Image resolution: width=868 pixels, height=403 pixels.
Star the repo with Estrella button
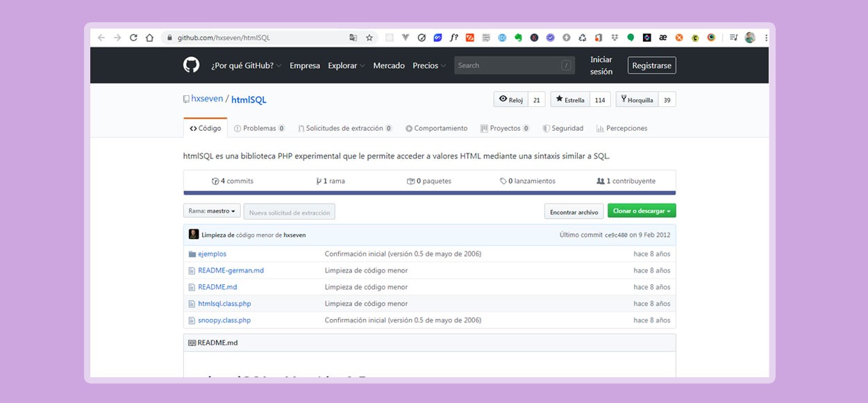570,99
